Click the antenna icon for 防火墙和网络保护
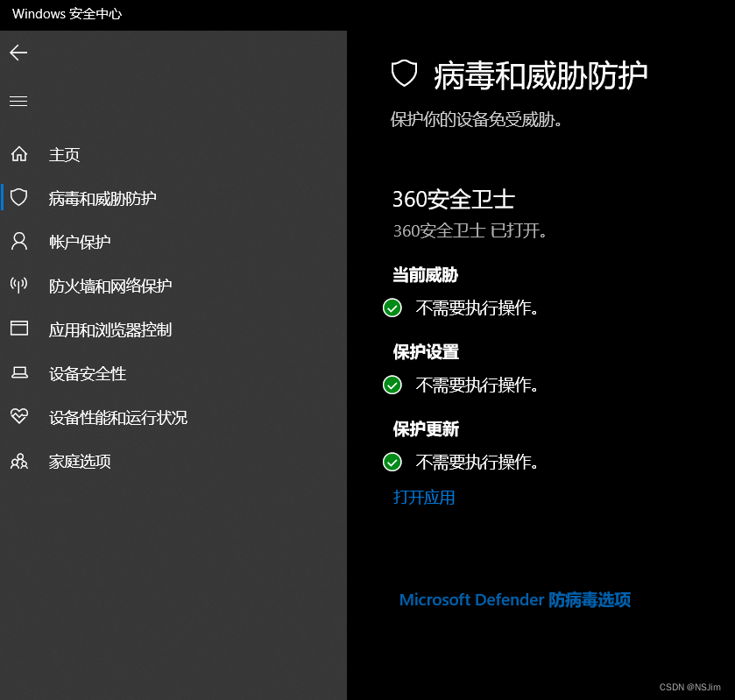Screen dimensions: 735x700 point(19,285)
